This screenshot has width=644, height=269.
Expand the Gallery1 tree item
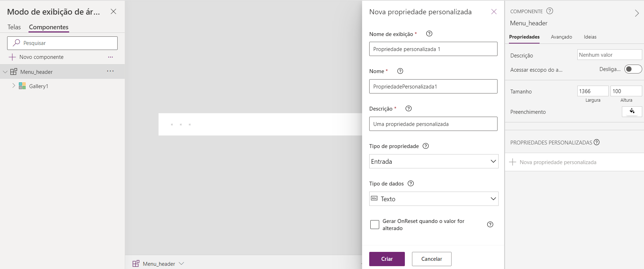(14, 86)
